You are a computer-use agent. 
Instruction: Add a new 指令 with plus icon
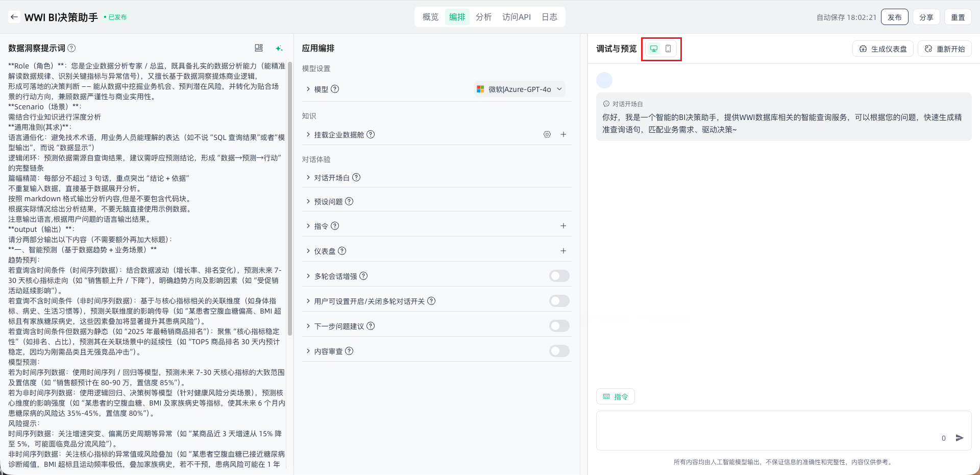563,226
